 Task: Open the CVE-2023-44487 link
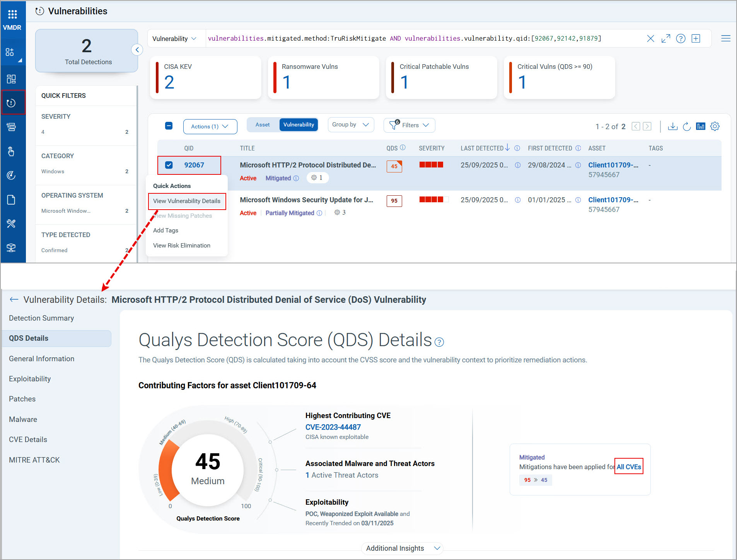pyautogui.click(x=333, y=427)
